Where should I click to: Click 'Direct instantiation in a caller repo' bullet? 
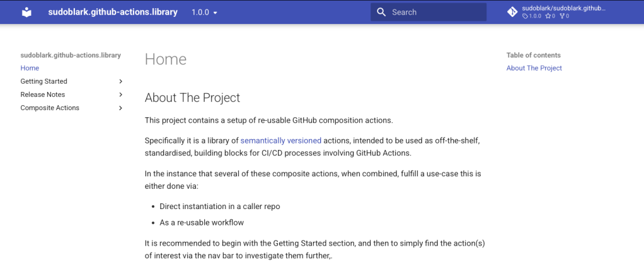click(x=220, y=207)
